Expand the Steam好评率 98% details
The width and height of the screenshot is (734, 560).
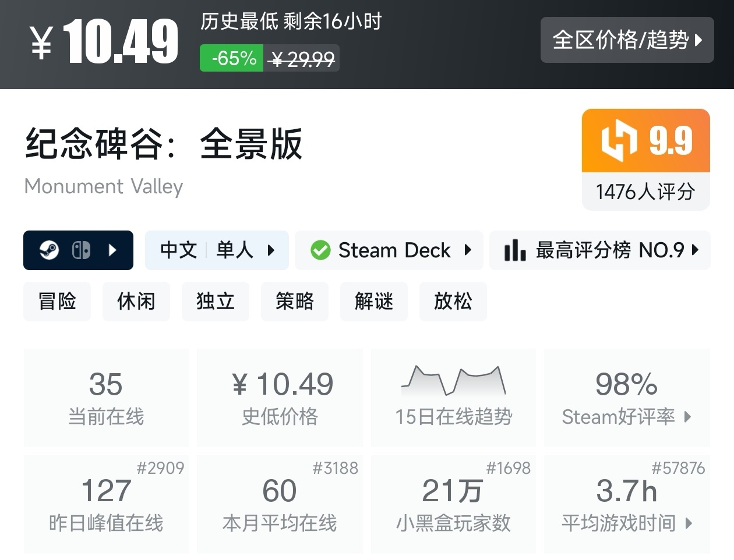pos(627,398)
